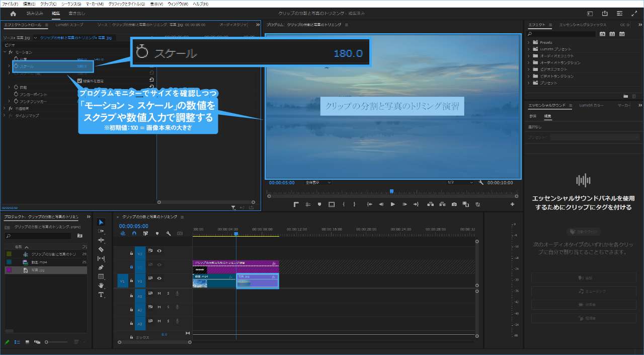Expand the Presets effects folder
644x355 pixels.
pos(529,42)
